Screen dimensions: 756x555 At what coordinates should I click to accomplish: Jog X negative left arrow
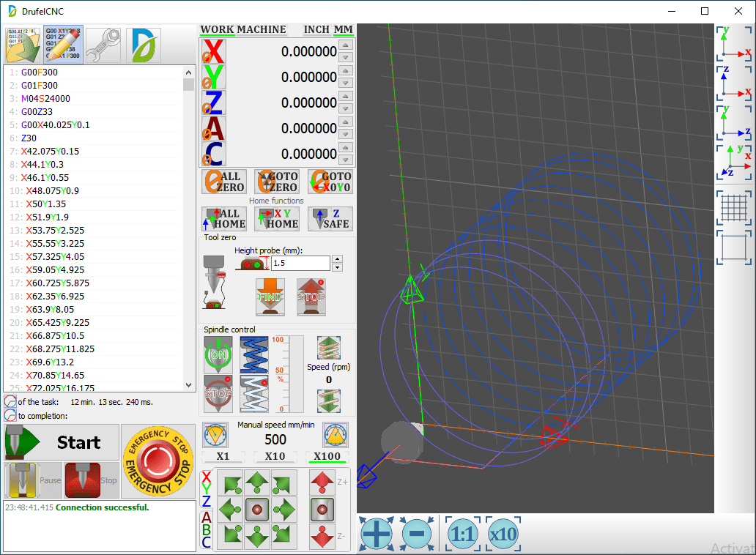[x=231, y=509]
